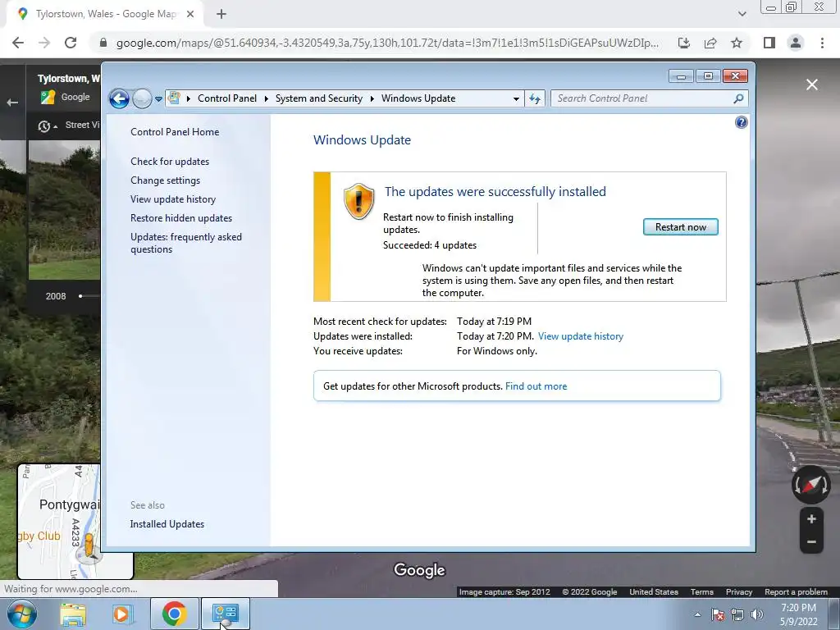
Task: Toggle the Chrome side panel icon
Action: pyautogui.click(x=769, y=43)
